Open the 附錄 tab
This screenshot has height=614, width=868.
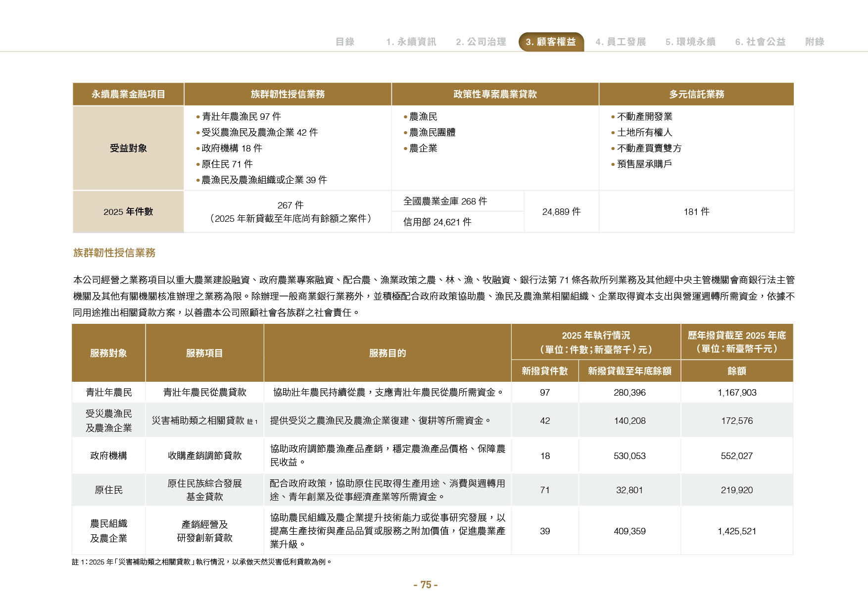(815, 42)
